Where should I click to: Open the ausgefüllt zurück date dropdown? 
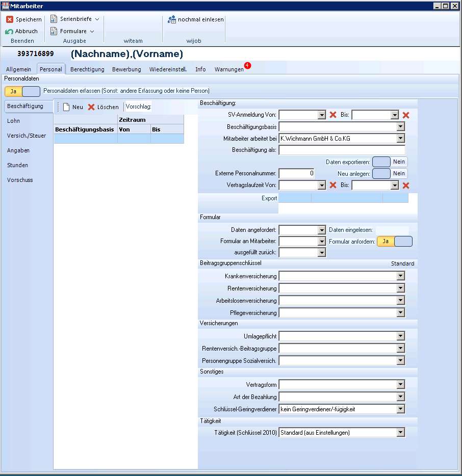coord(322,252)
